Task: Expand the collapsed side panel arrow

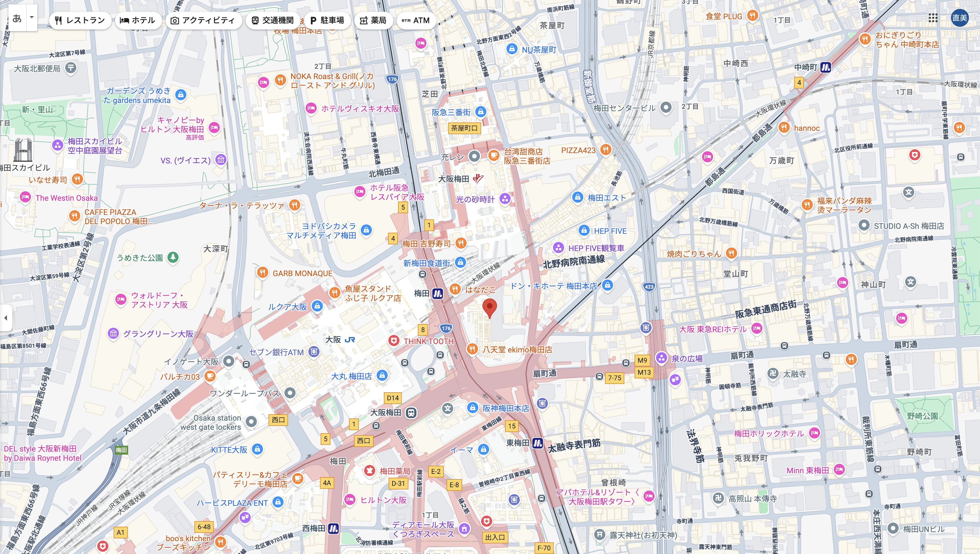Action: tap(5, 318)
